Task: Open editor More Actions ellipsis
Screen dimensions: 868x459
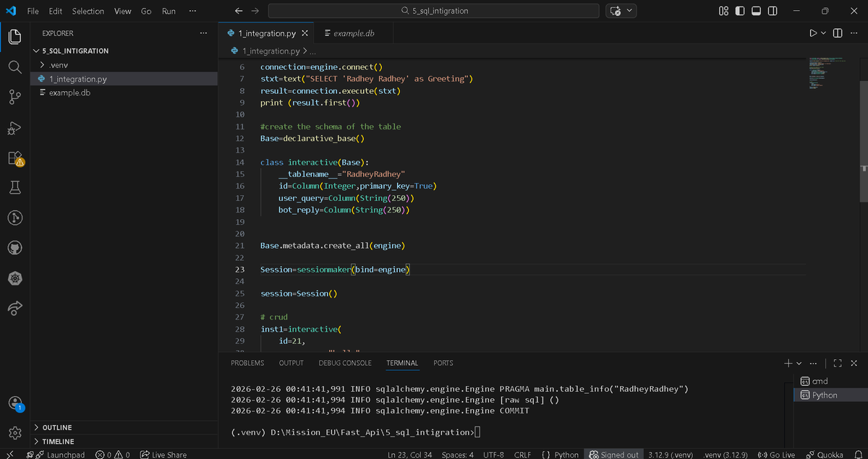Action: 854,33
